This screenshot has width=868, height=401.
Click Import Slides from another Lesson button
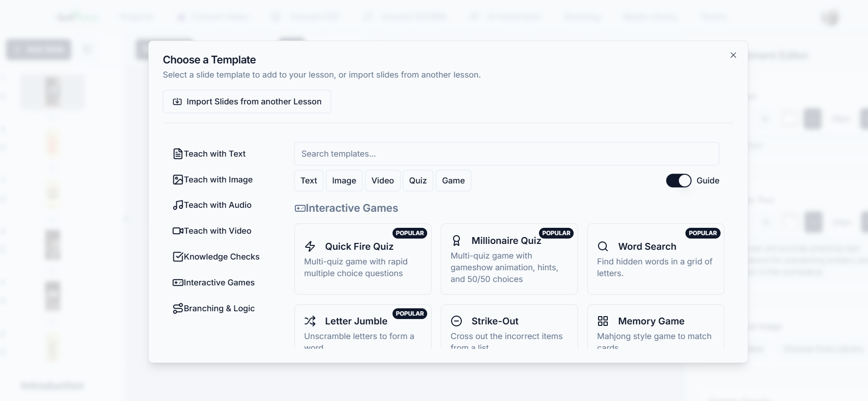247,101
